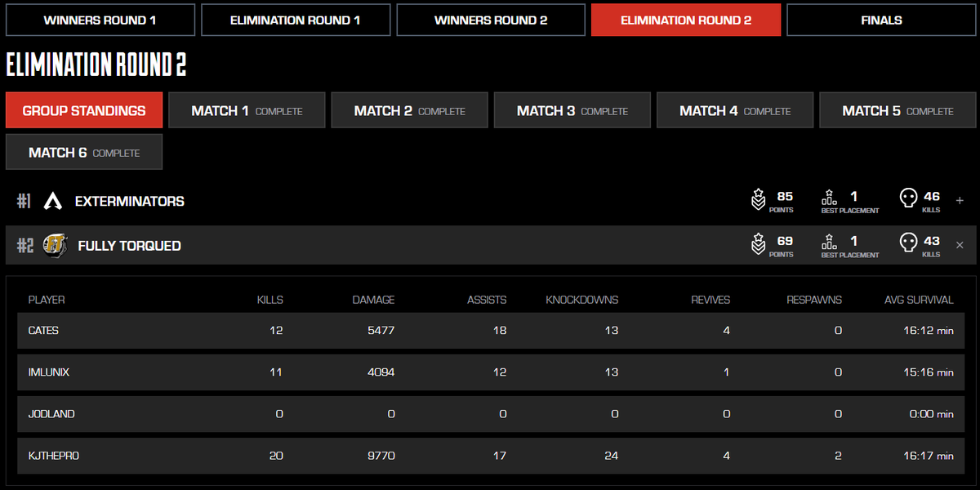Click IMLUNIX average survival 15:16 min
The image size is (980, 490).
point(930,372)
